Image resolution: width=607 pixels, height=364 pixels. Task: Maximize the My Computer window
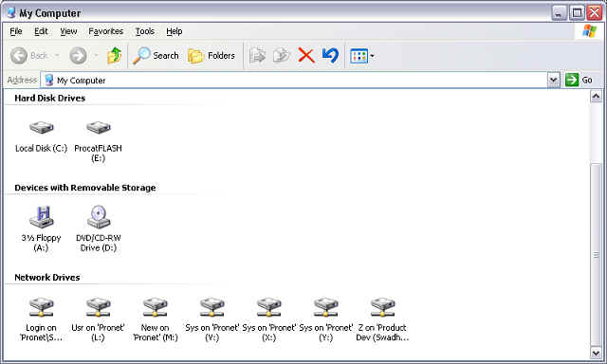[x=577, y=13]
